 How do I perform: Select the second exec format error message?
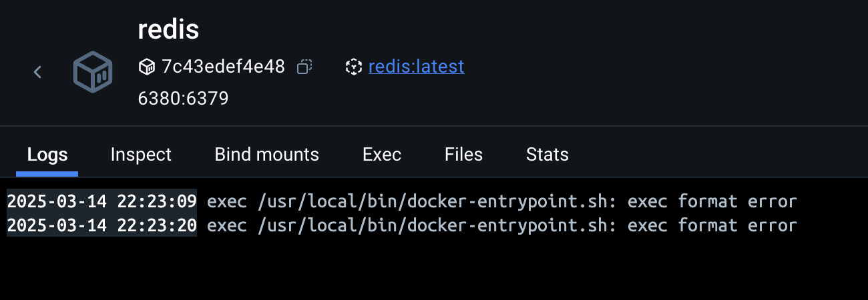pos(502,225)
